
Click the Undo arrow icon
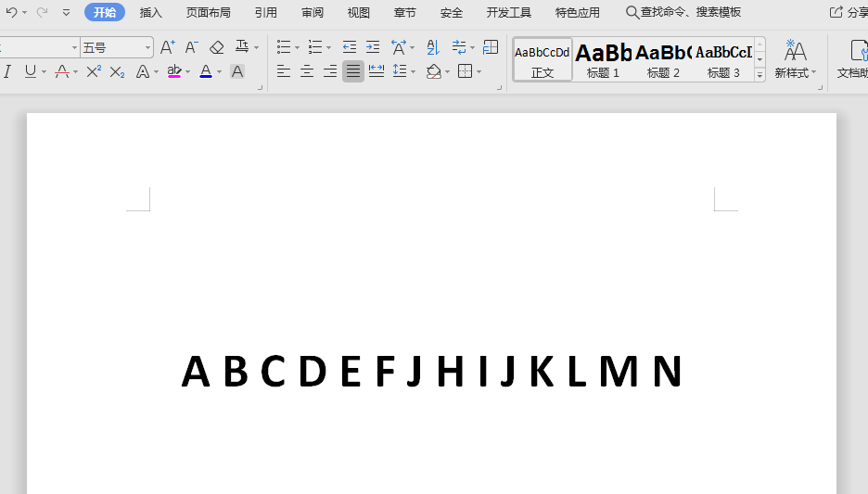[x=11, y=12]
